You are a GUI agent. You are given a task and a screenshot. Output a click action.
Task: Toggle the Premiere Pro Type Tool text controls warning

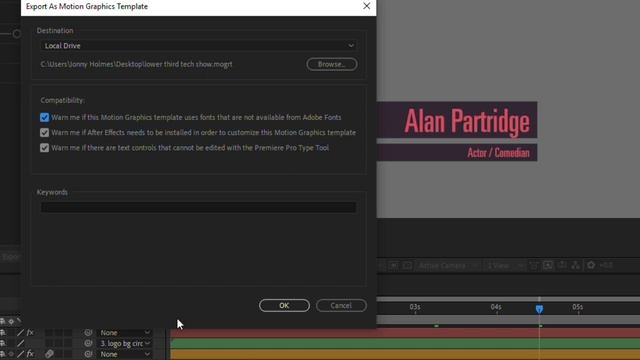point(44,148)
